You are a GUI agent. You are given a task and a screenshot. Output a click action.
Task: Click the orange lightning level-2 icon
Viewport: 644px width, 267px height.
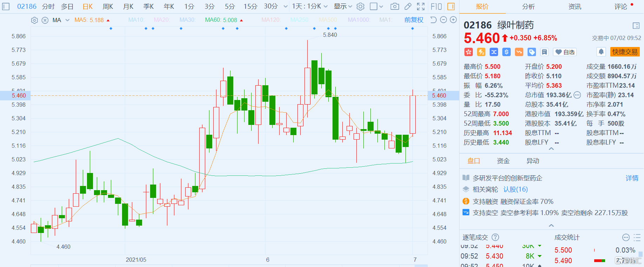click(481, 52)
